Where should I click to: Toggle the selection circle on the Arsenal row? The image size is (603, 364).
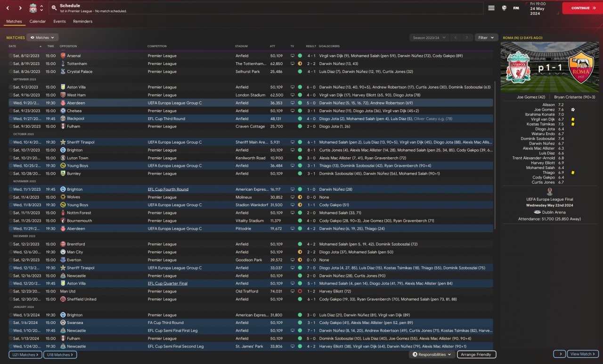11,56
